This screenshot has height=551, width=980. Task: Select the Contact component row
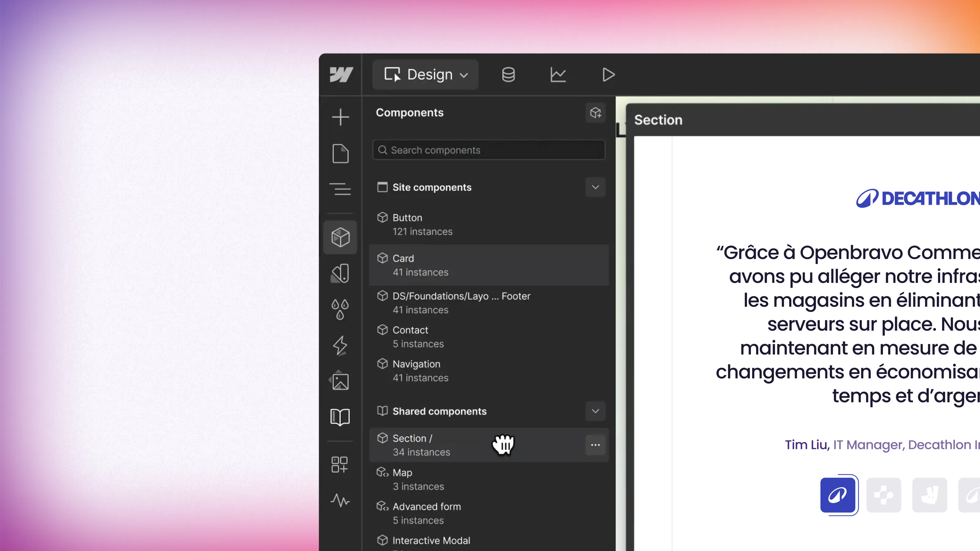489,336
